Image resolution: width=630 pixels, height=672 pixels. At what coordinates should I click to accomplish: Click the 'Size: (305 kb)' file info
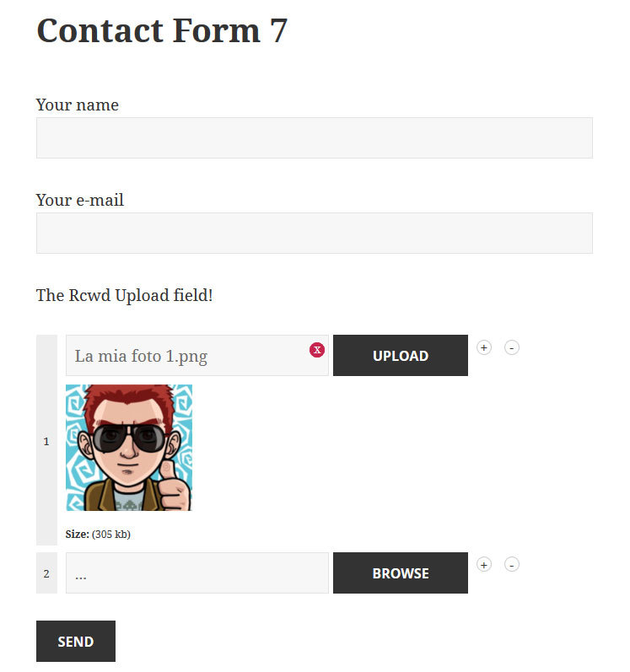tap(98, 534)
